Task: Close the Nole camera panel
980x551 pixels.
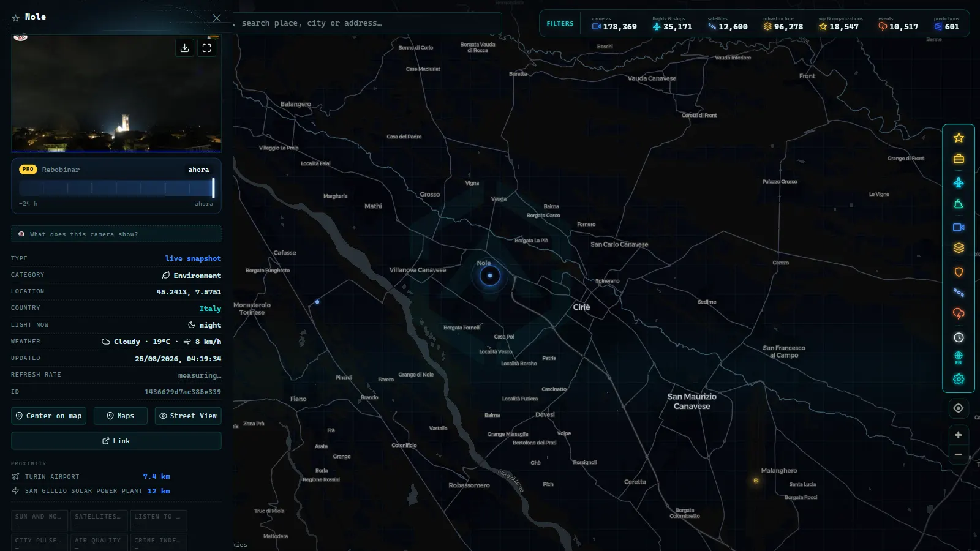Action: [216, 18]
